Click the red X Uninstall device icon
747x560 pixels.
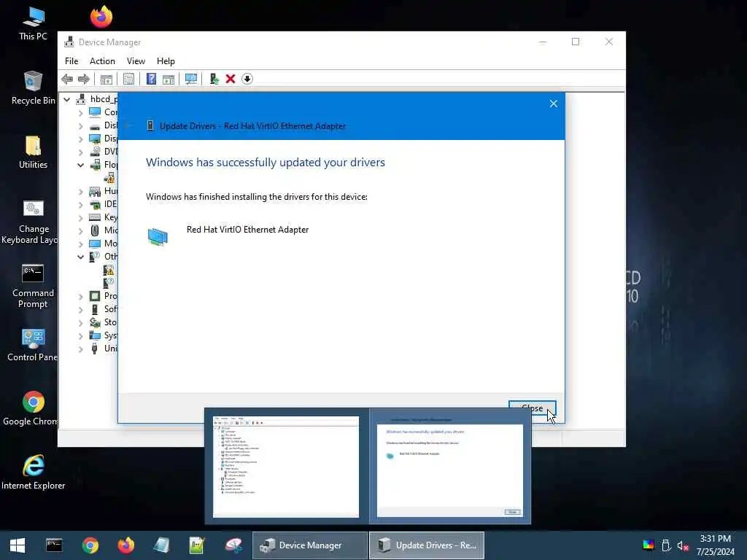click(231, 79)
